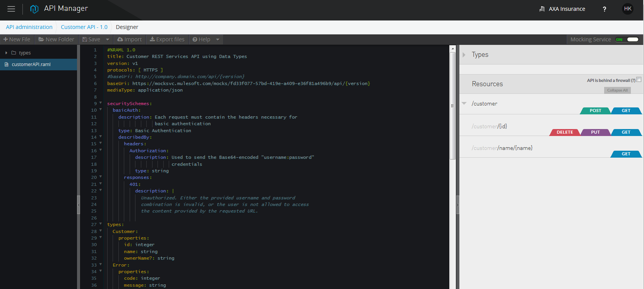
Task: Click the type: Basic Authentication line
Action: coord(155,131)
